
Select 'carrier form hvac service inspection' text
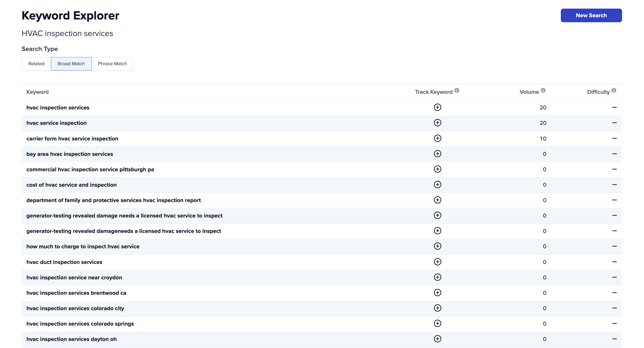(72, 138)
